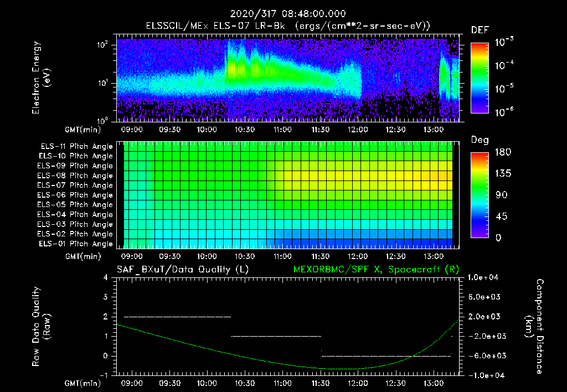Select the DEF colorbar label
This screenshot has width=567, height=392.
point(480,30)
